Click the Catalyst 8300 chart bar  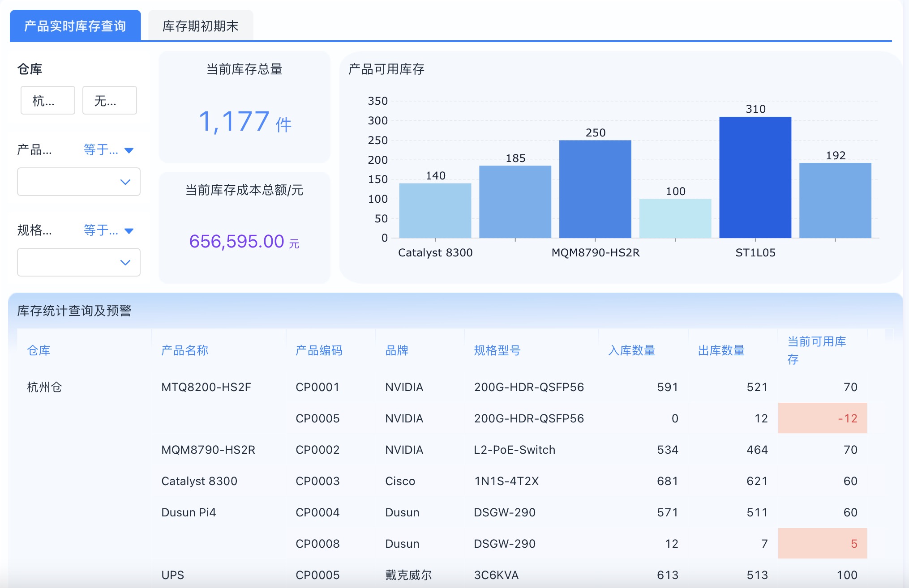[435, 210]
